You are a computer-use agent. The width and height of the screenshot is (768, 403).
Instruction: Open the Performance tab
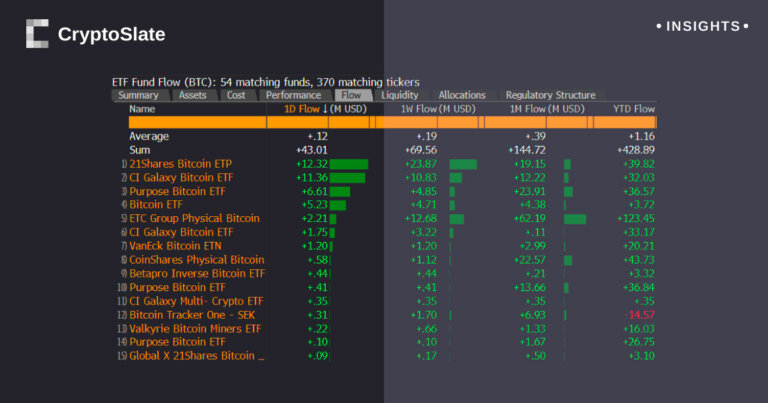293,95
